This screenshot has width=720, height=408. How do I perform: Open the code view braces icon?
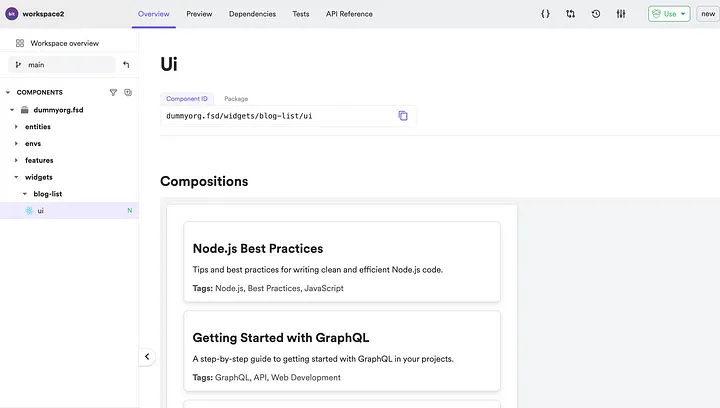point(545,14)
